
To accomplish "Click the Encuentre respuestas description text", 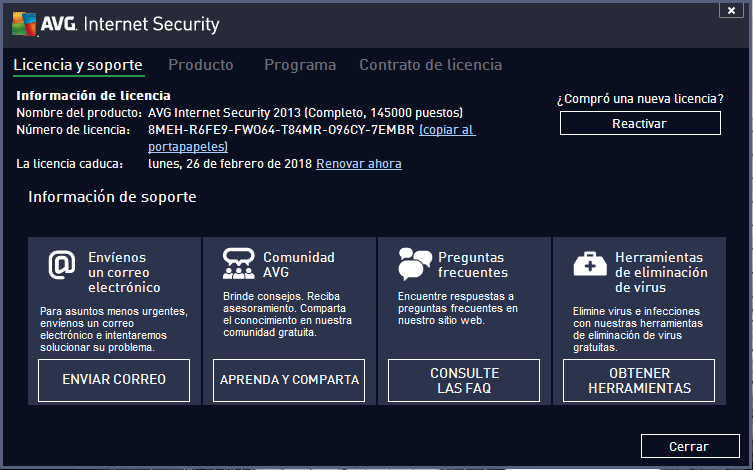I will 458,308.
